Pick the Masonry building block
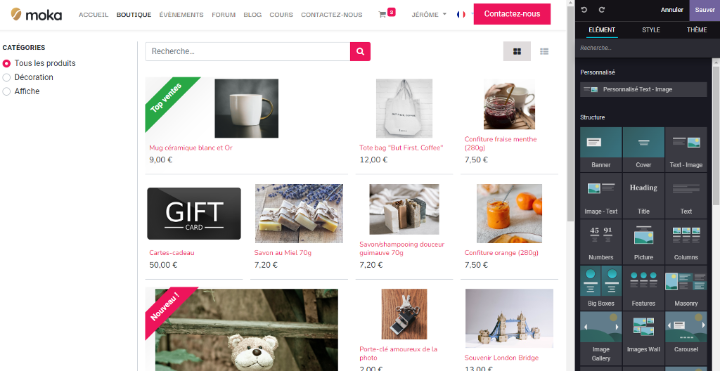The width and height of the screenshot is (720, 371). 686,287
